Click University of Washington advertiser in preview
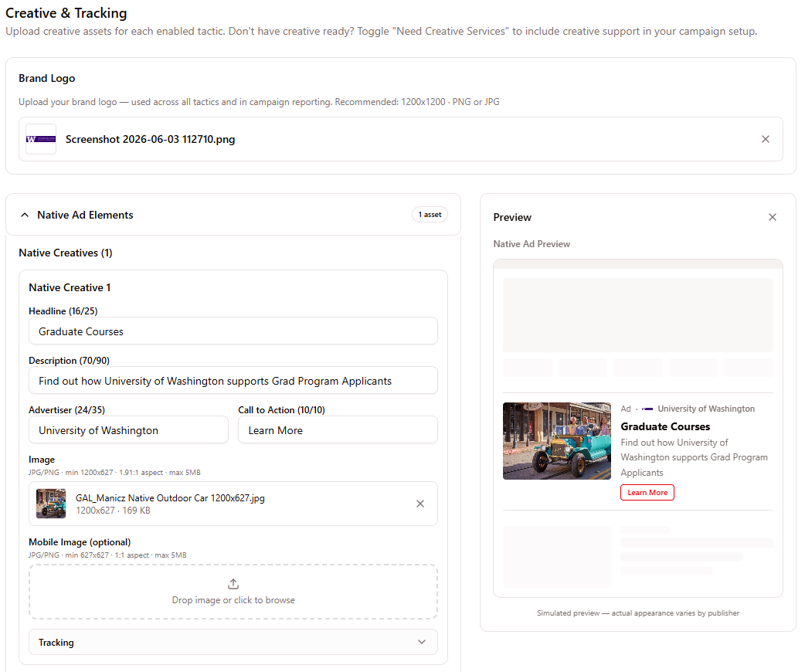 click(706, 409)
